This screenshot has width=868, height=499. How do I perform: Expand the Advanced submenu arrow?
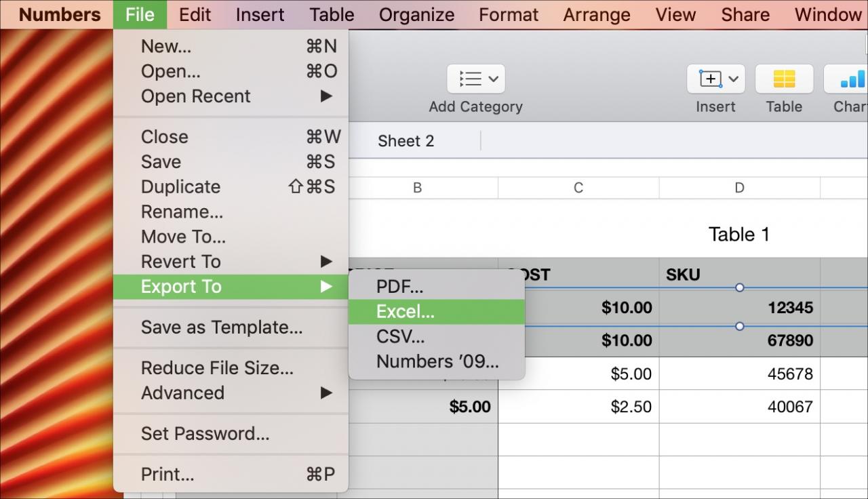(x=327, y=393)
